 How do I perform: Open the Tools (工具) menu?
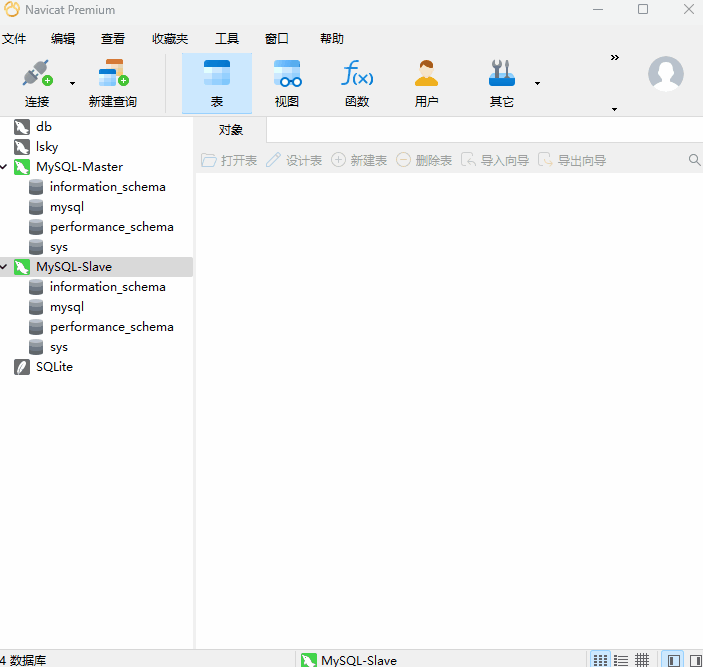(227, 39)
